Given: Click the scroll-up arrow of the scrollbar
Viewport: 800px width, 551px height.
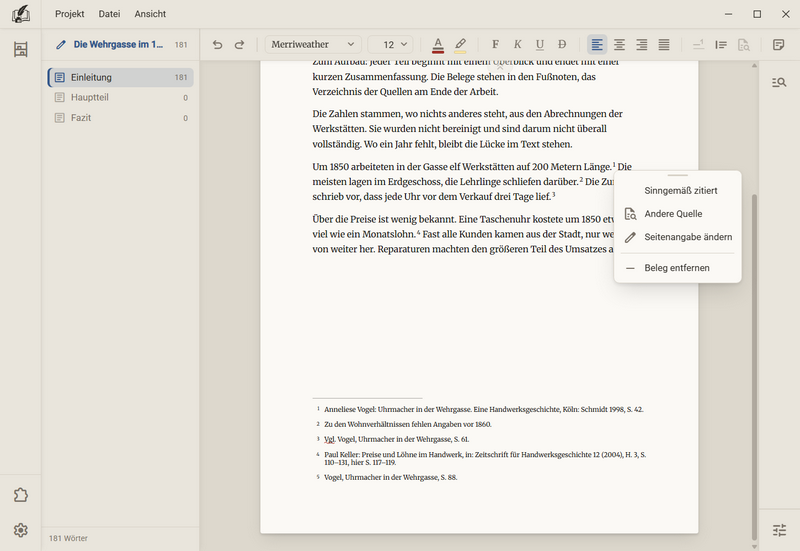Looking at the screenshot, I should (x=754, y=66).
